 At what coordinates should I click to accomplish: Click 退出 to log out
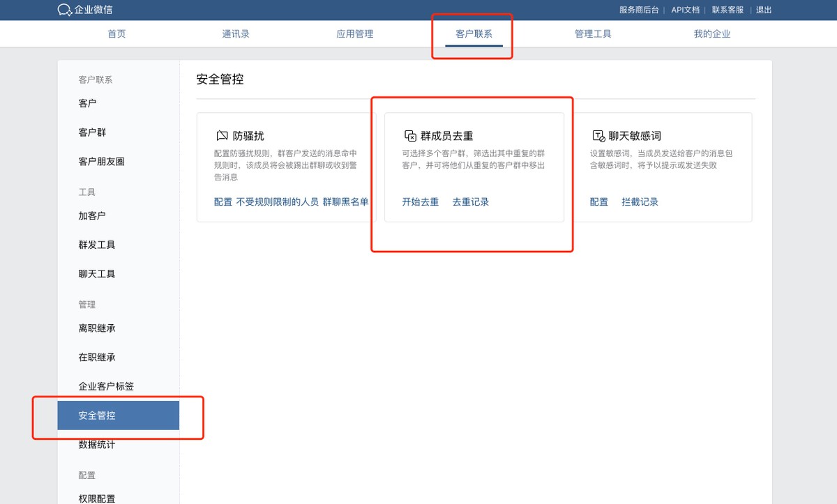tap(762, 10)
